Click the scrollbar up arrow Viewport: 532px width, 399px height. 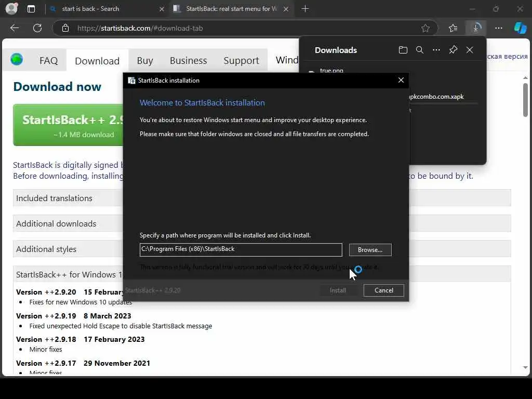(525, 78)
